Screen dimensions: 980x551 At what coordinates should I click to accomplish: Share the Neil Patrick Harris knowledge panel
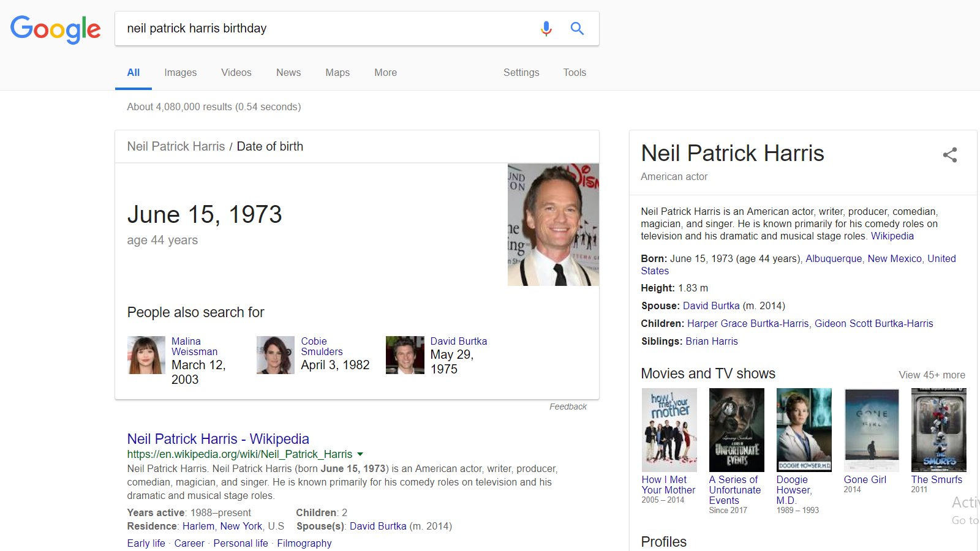click(x=950, y=155)
